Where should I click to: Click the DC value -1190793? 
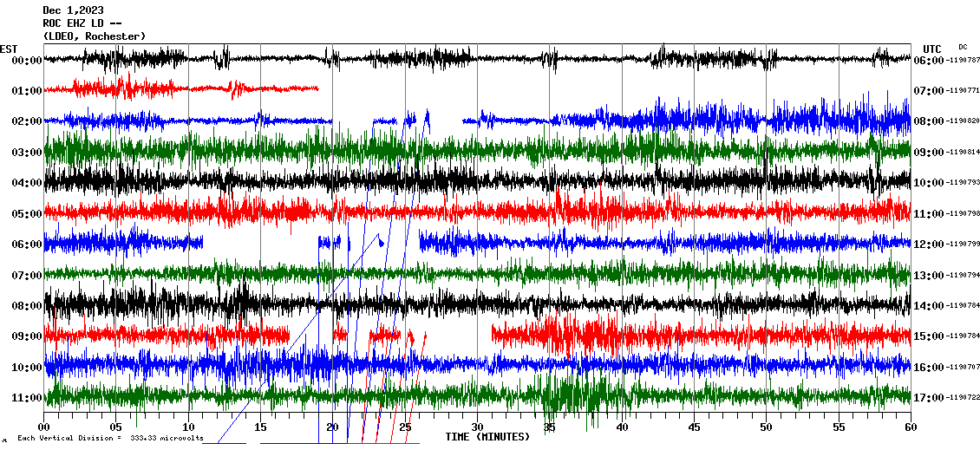pyautogui.click(x=962, y=182)
